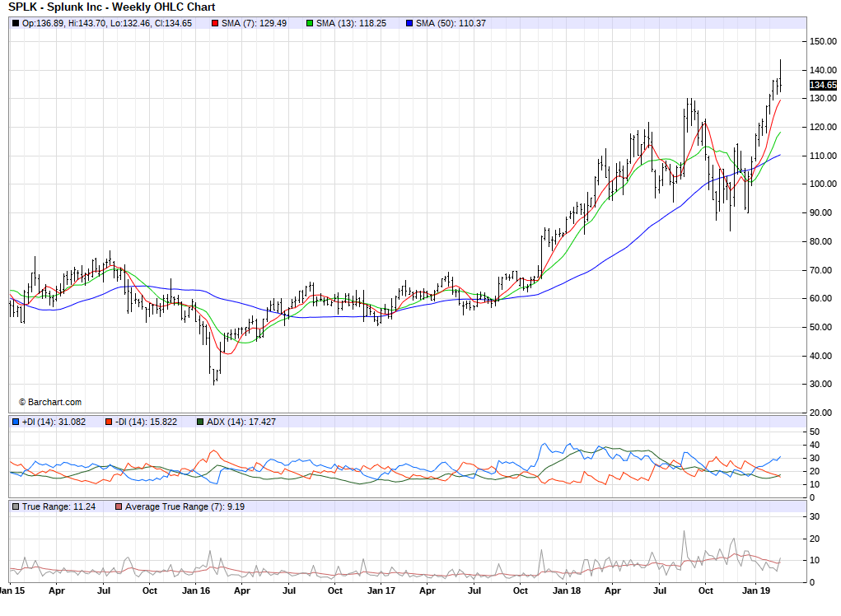Click the green SMA (13) legend swatch
Image resolution: width=841 pixels, height=616 pixels.
tap(310, 24)
